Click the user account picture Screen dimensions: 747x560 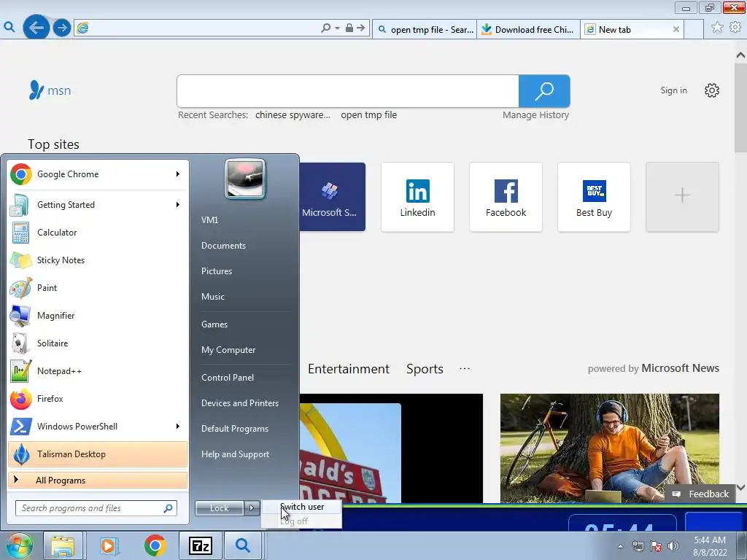coord(245,179)
